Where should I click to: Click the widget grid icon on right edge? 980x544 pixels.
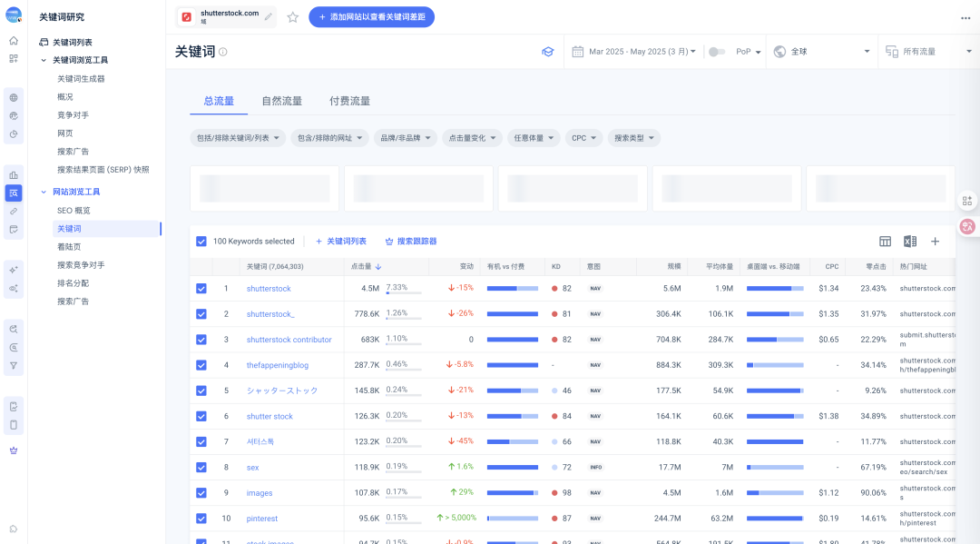click(x=967, y=201)
